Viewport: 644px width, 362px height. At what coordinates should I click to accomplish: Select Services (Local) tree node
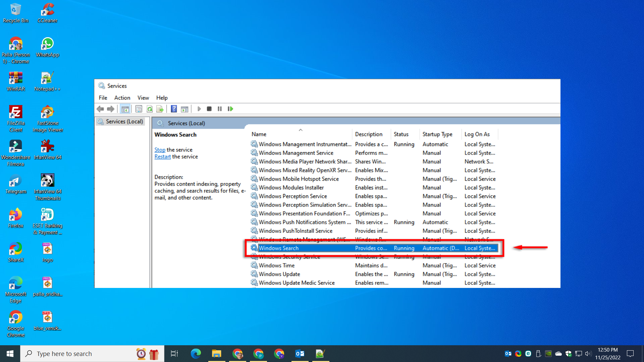coord(121,122)
